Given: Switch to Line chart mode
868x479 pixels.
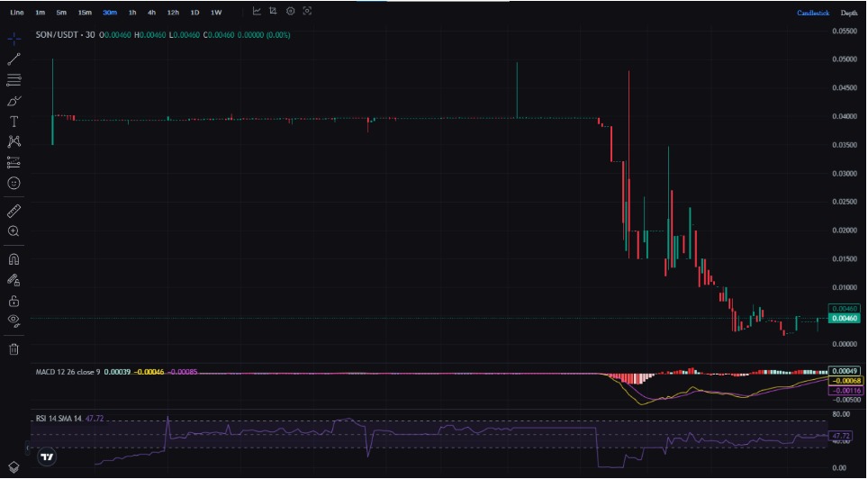Looking at the screenshot, I should click(x=17, y=13).
